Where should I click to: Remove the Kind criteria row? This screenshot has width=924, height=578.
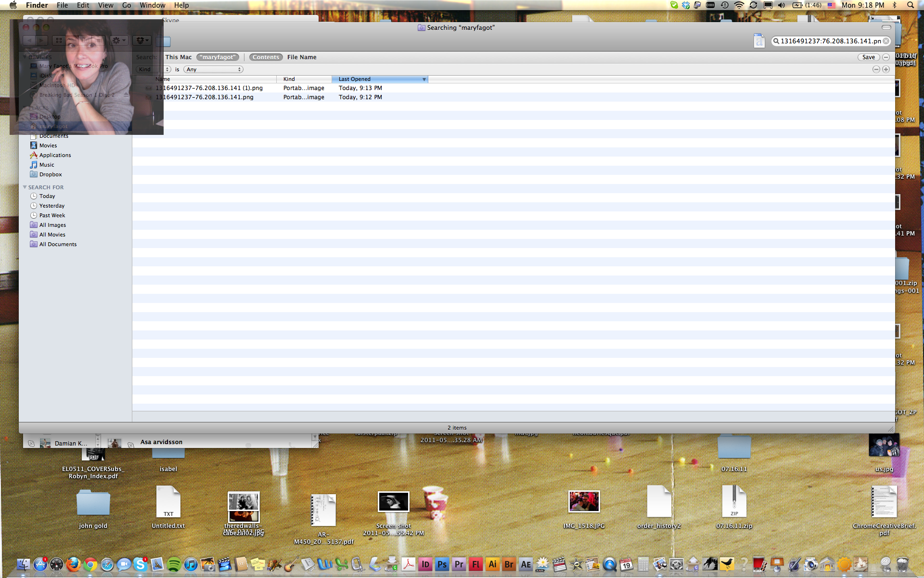tap(876, 69)
